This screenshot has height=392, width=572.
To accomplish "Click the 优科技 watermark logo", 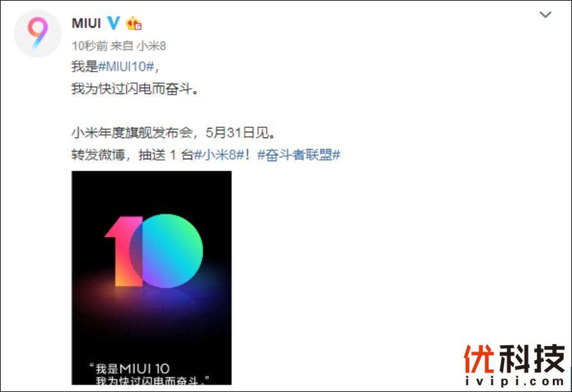I will (x=514, y=359).
